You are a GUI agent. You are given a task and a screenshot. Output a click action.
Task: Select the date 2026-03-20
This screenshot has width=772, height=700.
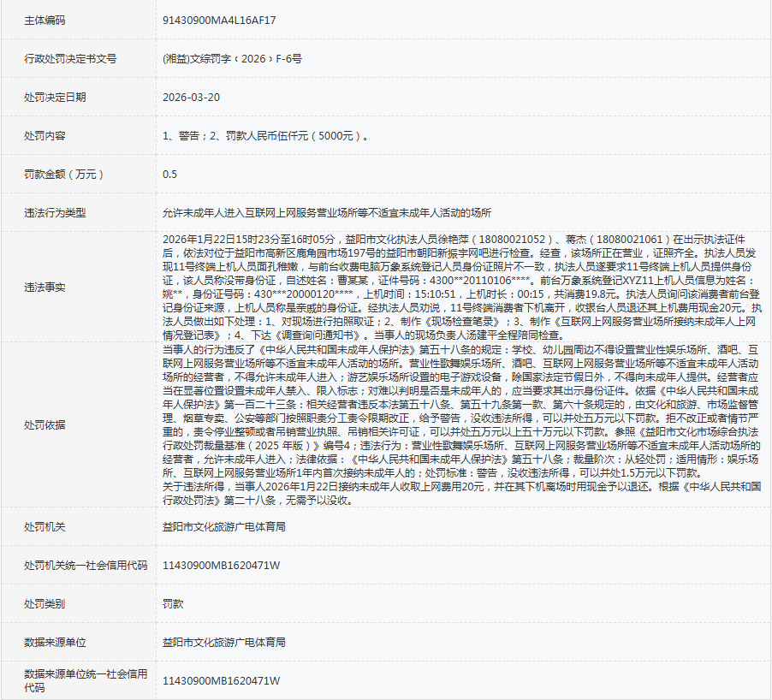[191, 98]
